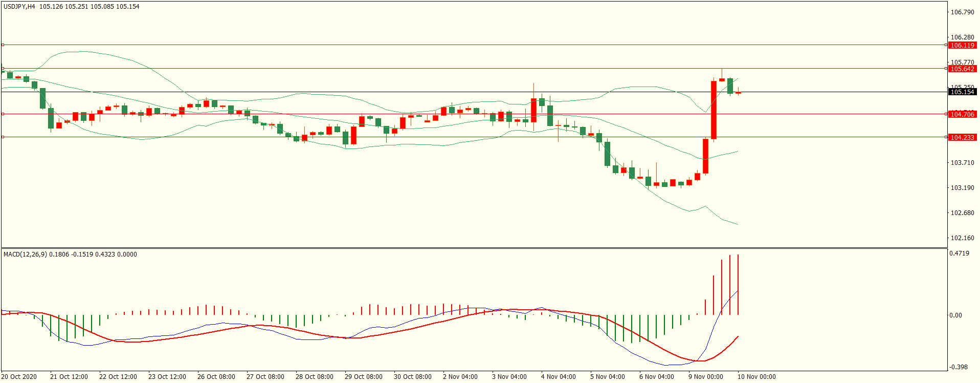The width and height of the screenshot is (980, 383).
Task: Click the 22 Oct 12:00 time label
Action: (118, 376)
